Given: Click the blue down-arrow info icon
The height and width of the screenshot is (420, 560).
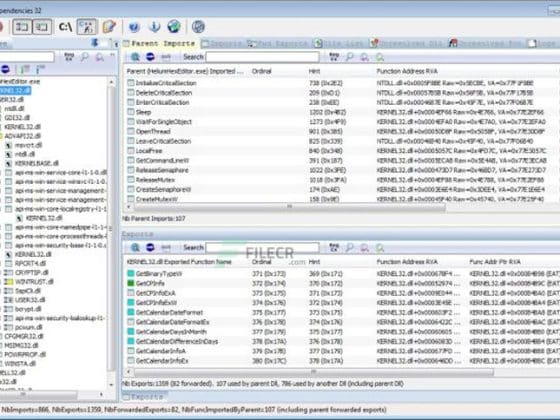Looking at the screenshot, I should click(154, 27).
